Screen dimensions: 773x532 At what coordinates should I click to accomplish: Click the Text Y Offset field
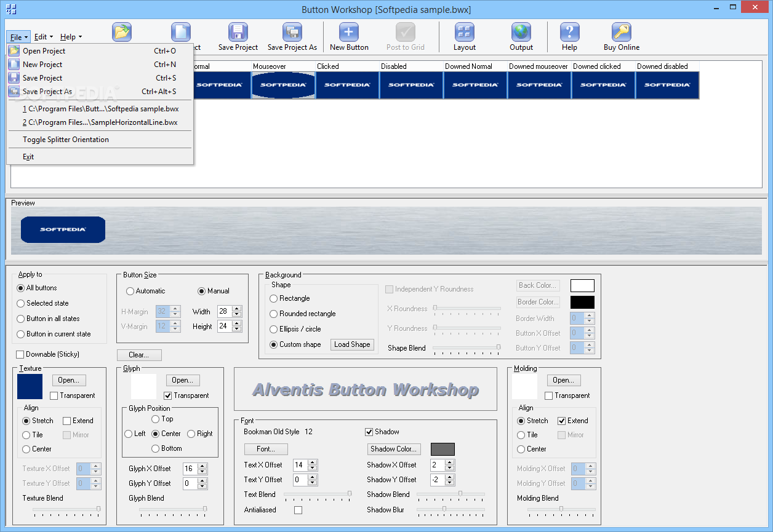pos(300,480)
